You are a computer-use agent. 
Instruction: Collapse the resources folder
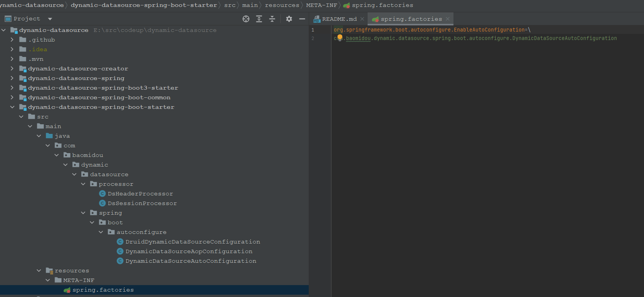[39, 270]
